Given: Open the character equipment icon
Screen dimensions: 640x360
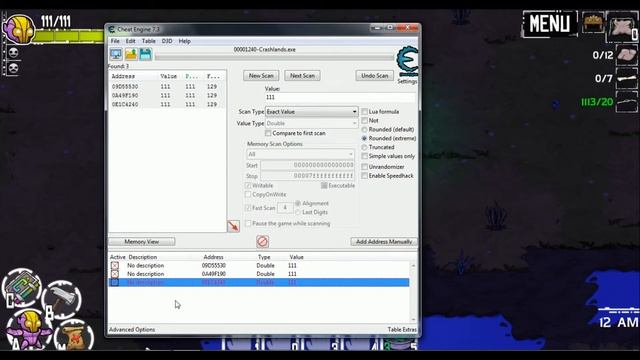Looking at the screenshot, I should tap(29, 330).
